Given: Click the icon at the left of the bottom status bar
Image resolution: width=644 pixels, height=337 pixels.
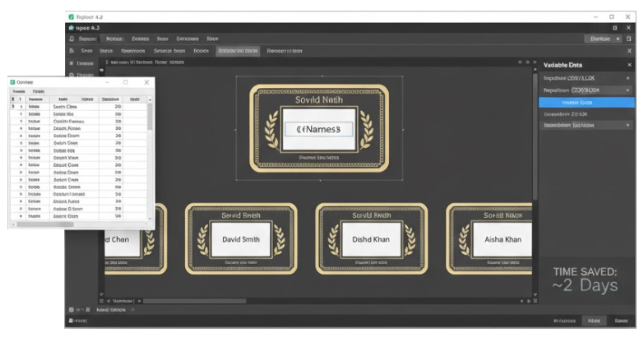Looking at the screenshot, I should (72, 320).
